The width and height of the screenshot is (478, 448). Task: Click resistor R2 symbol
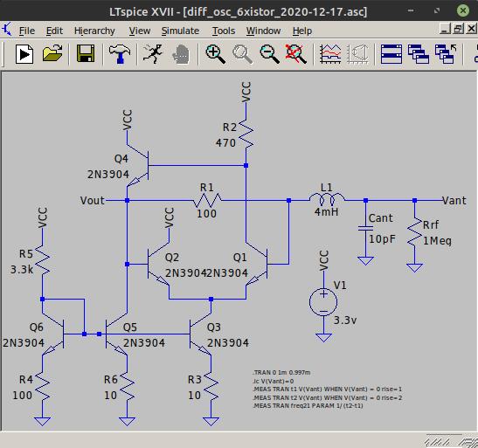[x=246, y=134]
